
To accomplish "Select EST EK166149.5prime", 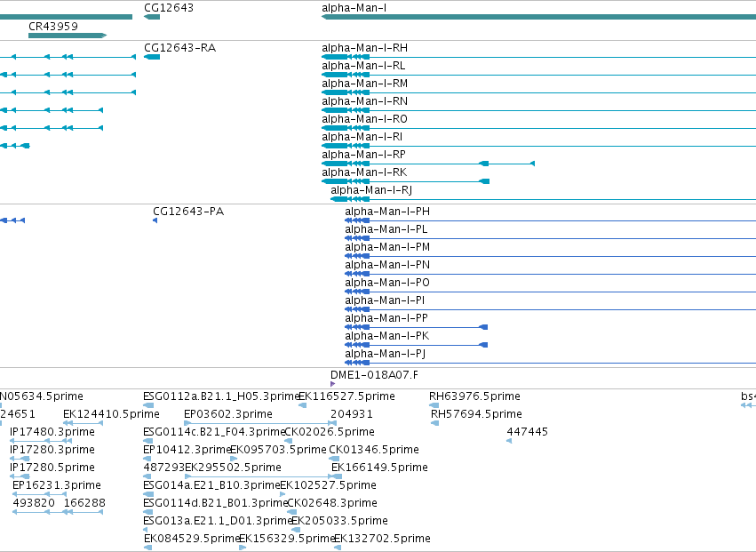I will [x=380, y=468].
